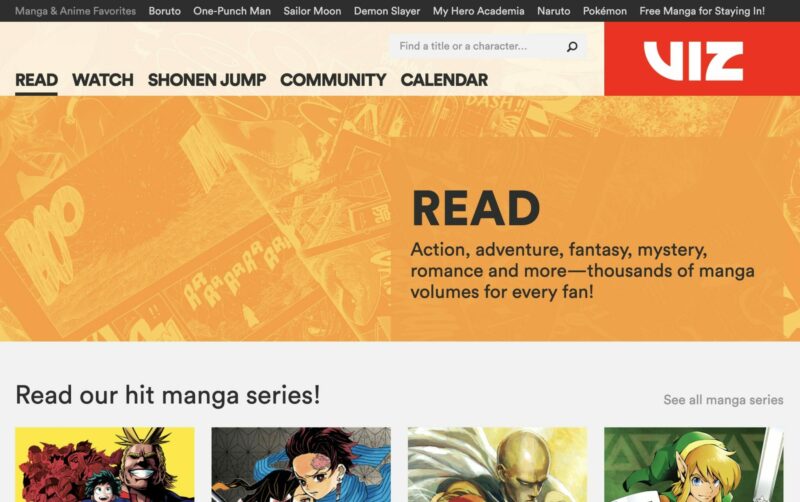Go to the SHONEN JUMP section
800x502 pixels.
pos(207,80)
